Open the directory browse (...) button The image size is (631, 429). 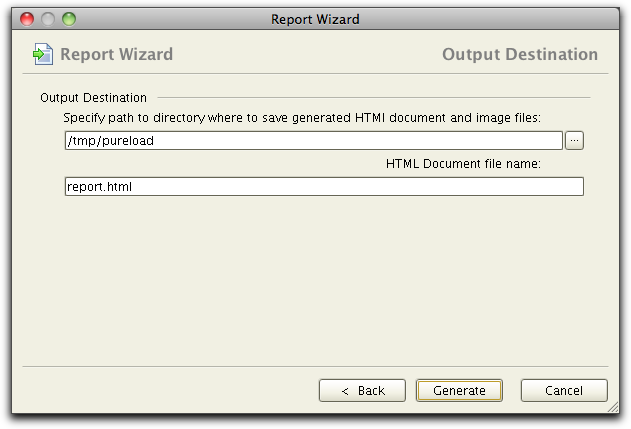click(574, 140)
